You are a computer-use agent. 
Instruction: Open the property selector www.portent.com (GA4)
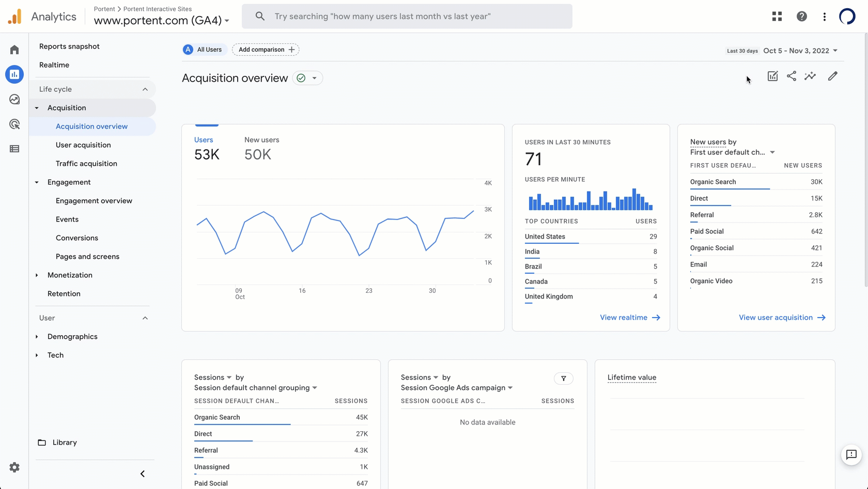[x=162, y=21]
